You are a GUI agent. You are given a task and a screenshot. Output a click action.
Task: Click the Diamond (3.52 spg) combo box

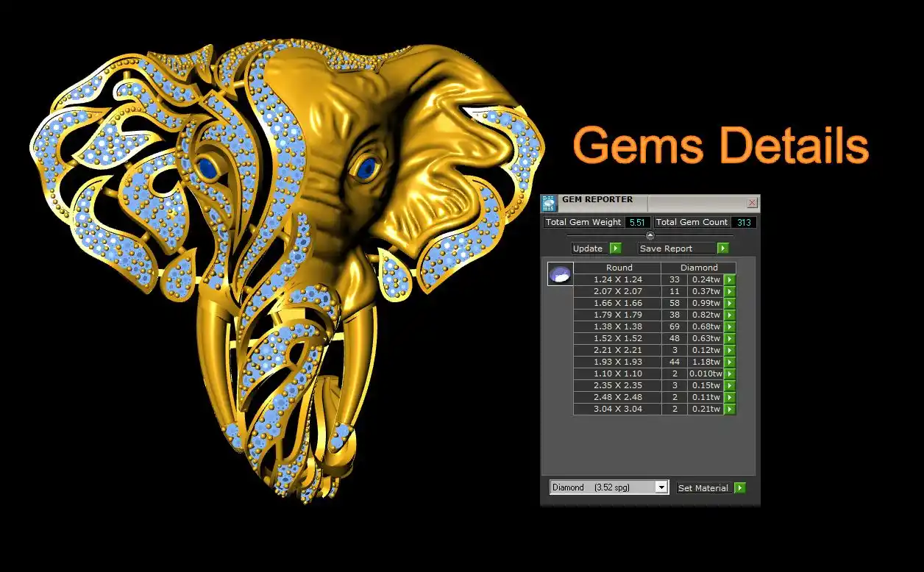pos(603,487)
